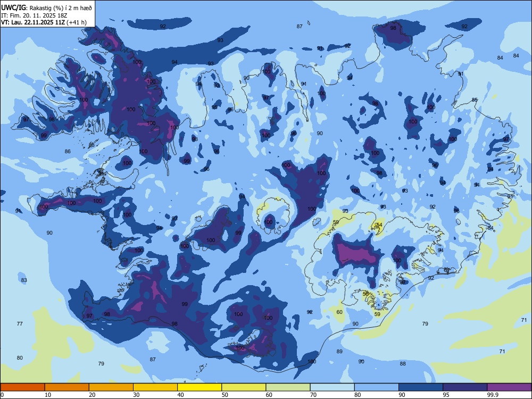Click the humidity value '89' on the map
Viewport: 532px width, 399px height.
[339, 352]
